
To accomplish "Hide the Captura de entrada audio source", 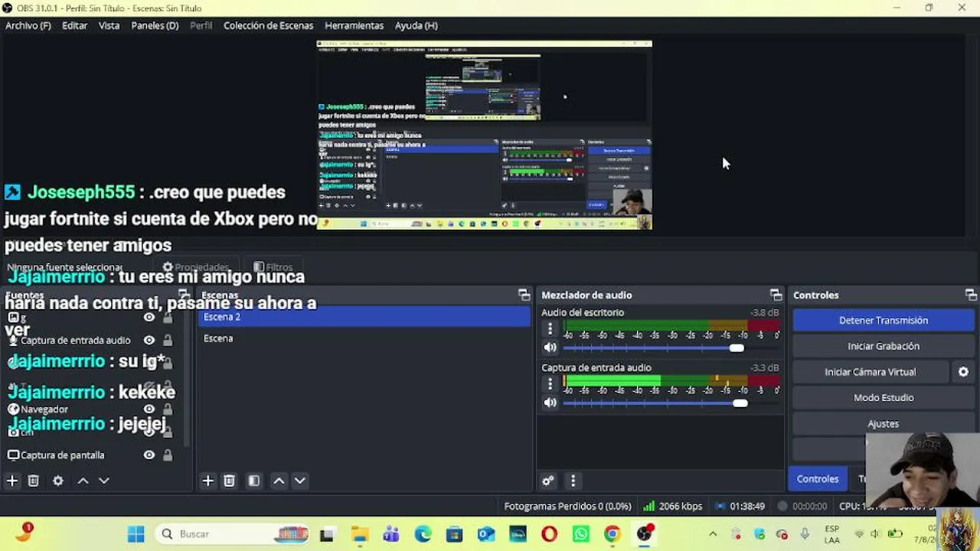I will click(149, 341).
